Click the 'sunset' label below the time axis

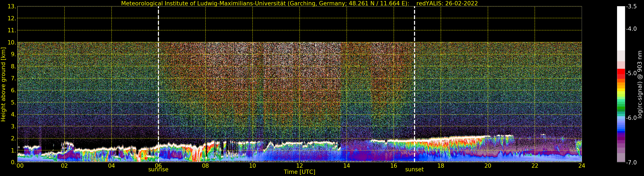[414, 170]
